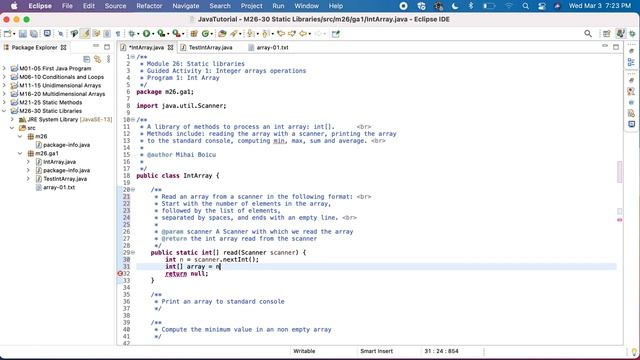This screenshot has width=640, height=360.
Task: Click Collapse All in Package Explorer
Action: point(87,59)
